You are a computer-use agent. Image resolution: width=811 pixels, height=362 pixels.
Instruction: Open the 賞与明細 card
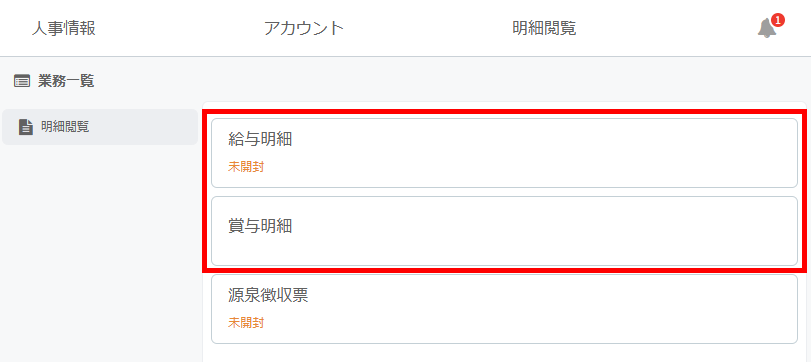[504, 231]
